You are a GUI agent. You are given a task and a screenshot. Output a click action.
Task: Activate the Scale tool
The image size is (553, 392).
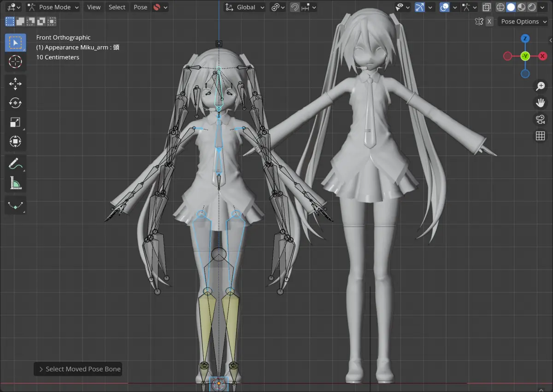[x=15, y=122]
